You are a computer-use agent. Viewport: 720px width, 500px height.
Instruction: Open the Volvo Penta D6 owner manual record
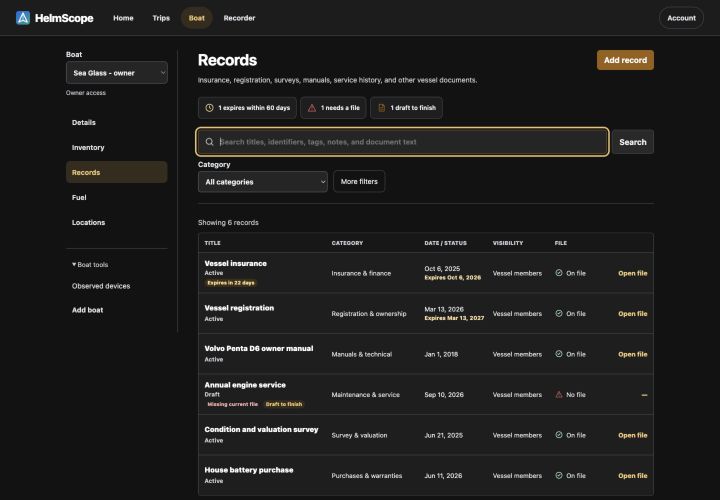click(259, 348)
